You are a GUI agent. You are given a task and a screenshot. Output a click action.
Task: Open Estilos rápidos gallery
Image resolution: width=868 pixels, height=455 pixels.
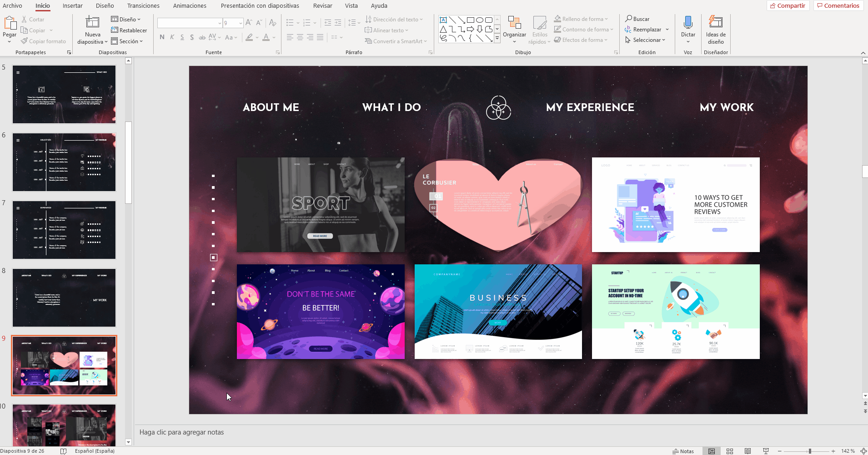coord(540,30)
